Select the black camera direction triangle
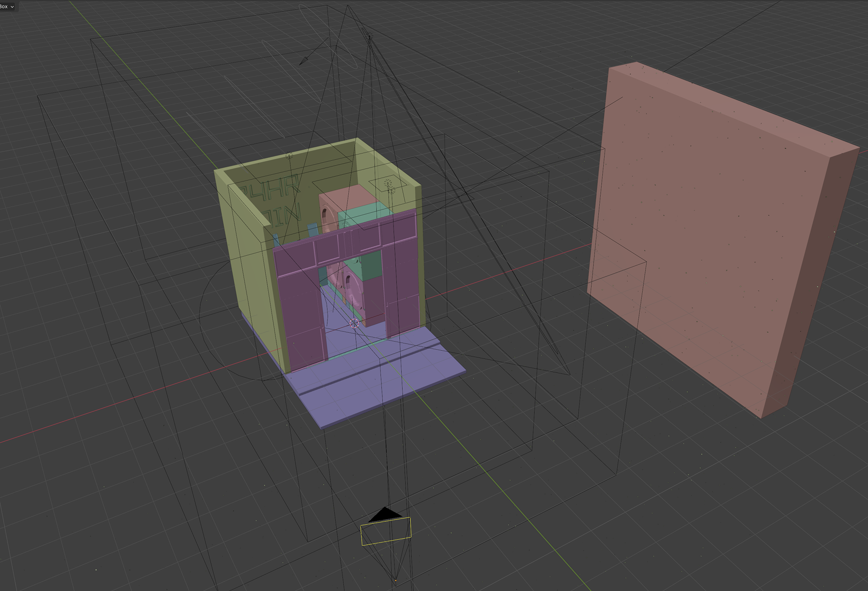 tap(385, 515)
